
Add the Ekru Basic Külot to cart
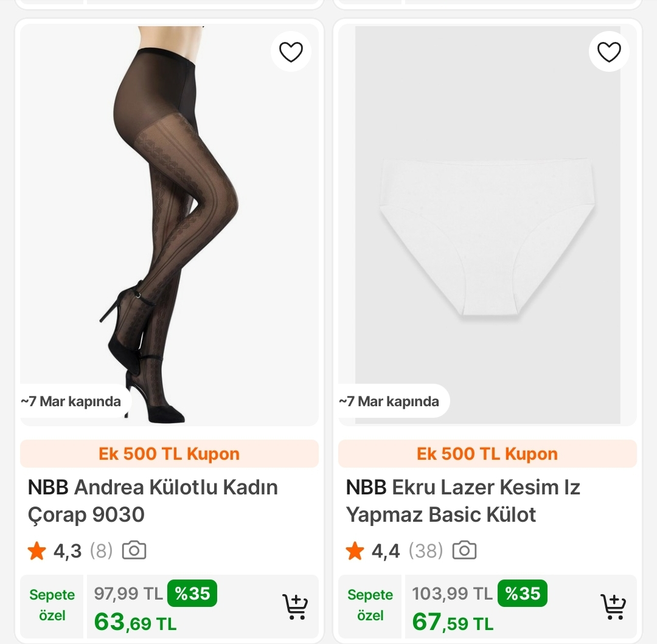pos(614,606)
